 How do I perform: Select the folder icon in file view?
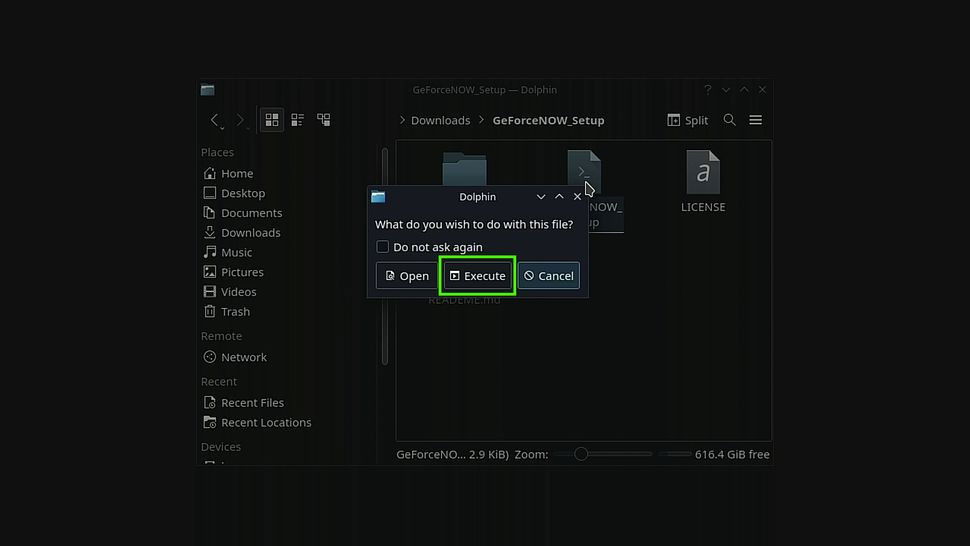point(465,168)
